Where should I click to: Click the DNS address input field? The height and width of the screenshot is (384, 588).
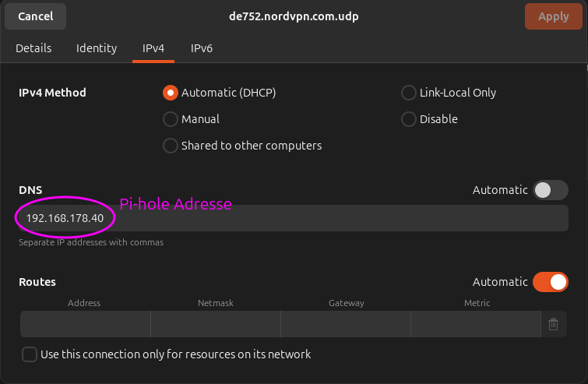tap(312, 218)
